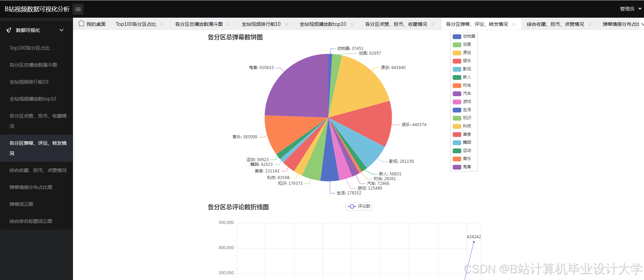The image size is (644, 280).
Task: Toggle 汽车 legend item
Action: [462, 93]
